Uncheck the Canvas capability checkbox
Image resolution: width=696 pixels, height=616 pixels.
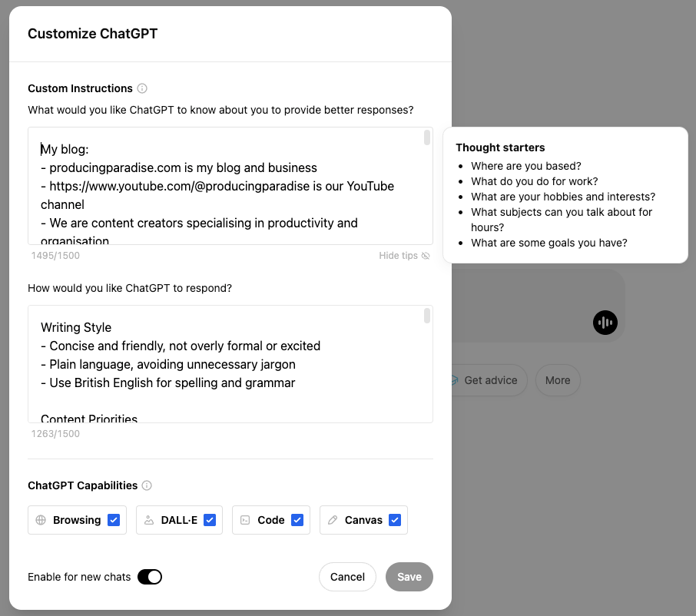tap(395, 520)
